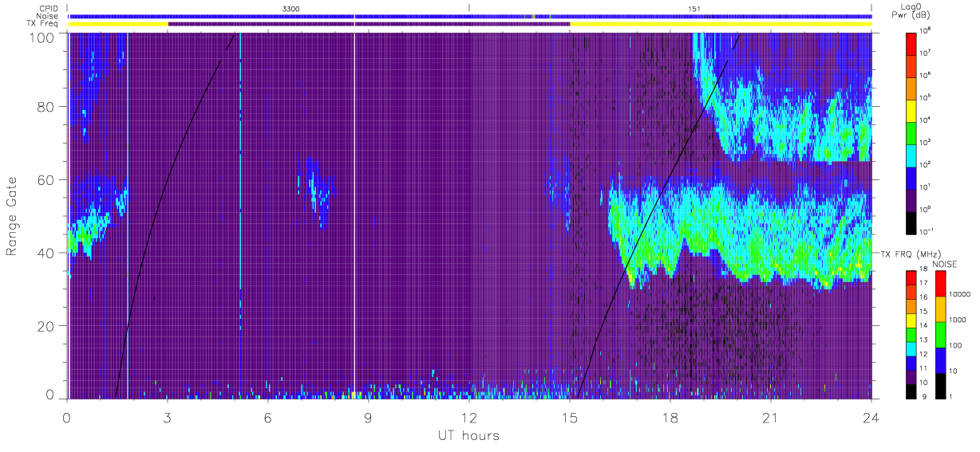Click the 6 tick on UT hours axis
The image size is (980, 452).
click(268, 418)
